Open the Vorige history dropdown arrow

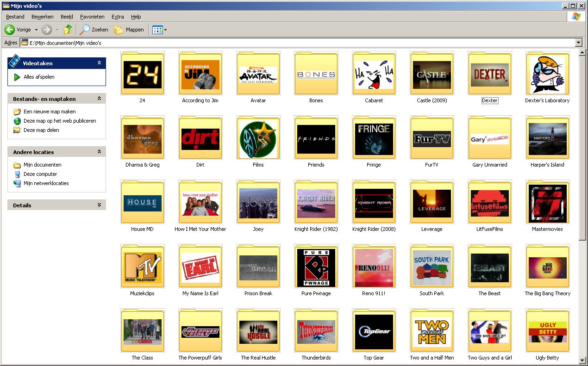point(36,30)
